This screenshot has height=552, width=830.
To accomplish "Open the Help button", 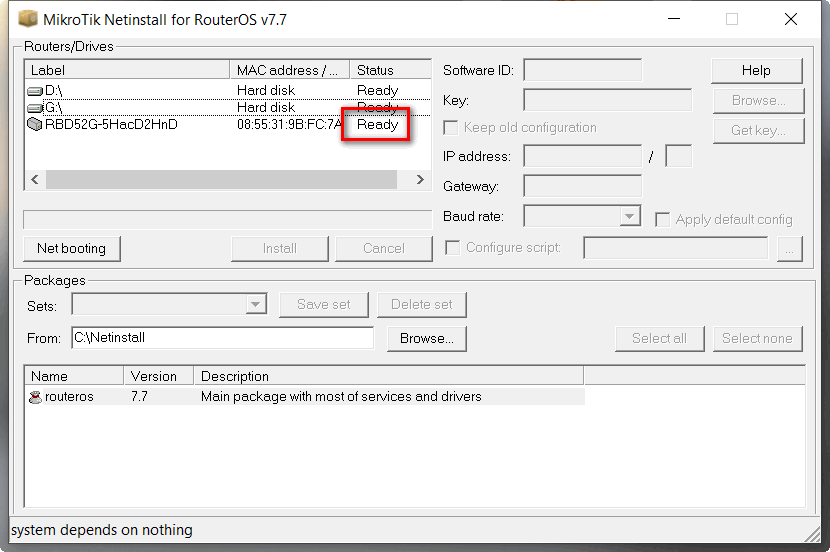I will (x=756, y=70).
